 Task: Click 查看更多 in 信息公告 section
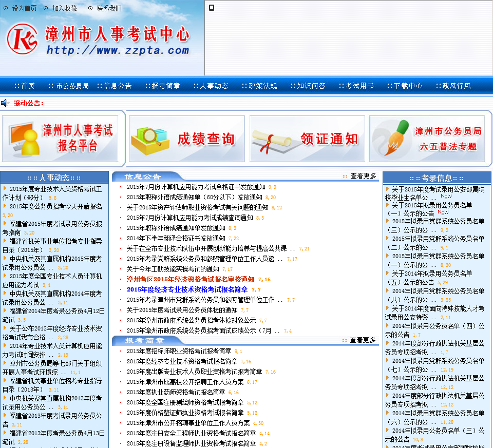click(x=363, y=176)
